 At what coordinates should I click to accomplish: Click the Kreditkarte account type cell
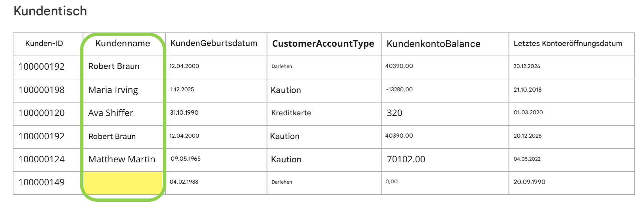[291, 113]
